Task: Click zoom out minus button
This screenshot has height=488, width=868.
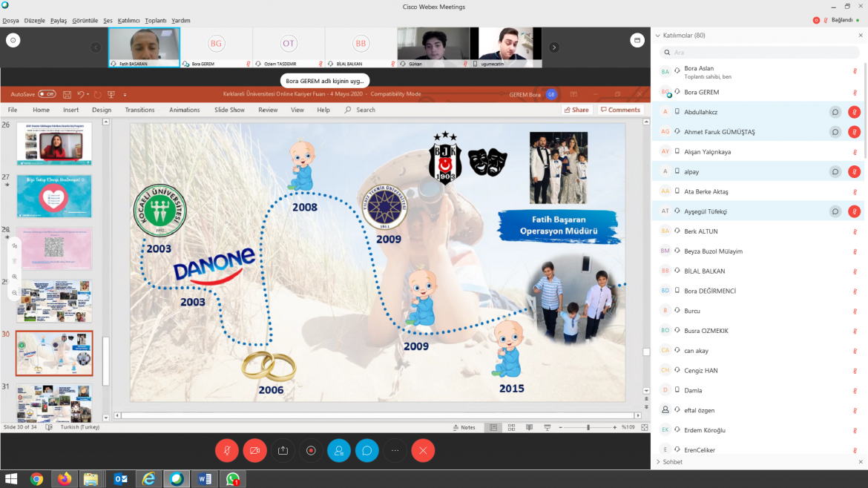Action: click(x=560, y=427)
